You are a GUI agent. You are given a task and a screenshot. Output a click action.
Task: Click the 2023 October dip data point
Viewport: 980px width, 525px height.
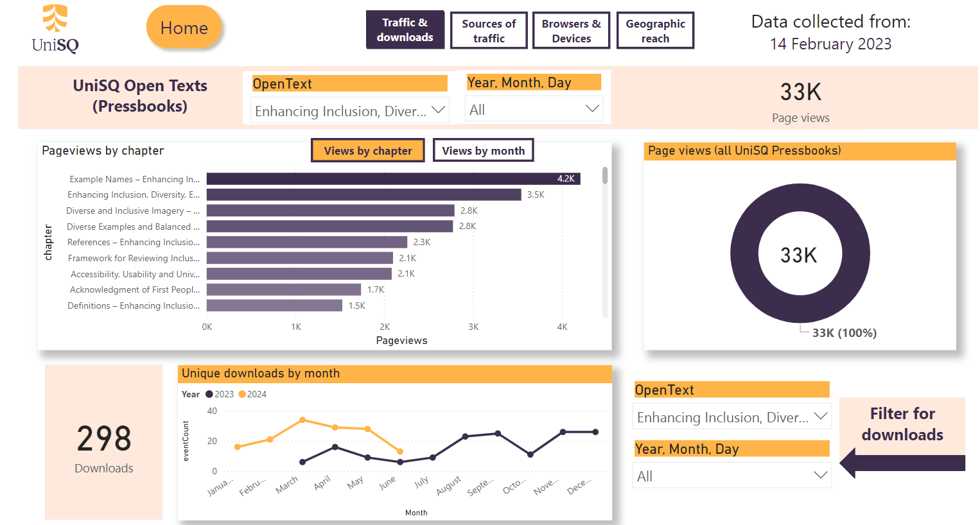(x=530, y=454)
